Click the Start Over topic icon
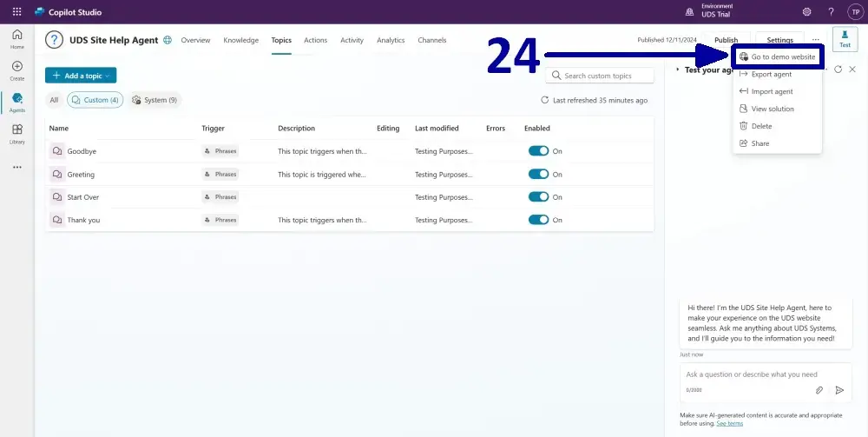868x437 pixels. coord(57,196)
